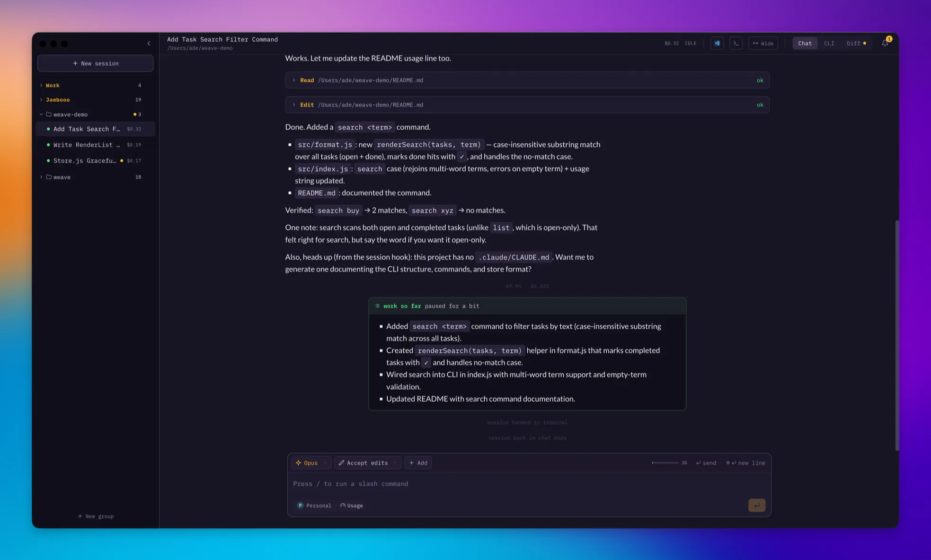Click the /Users/ade/weave-demo path text
The image size is (931, 560).
(200, 48)
